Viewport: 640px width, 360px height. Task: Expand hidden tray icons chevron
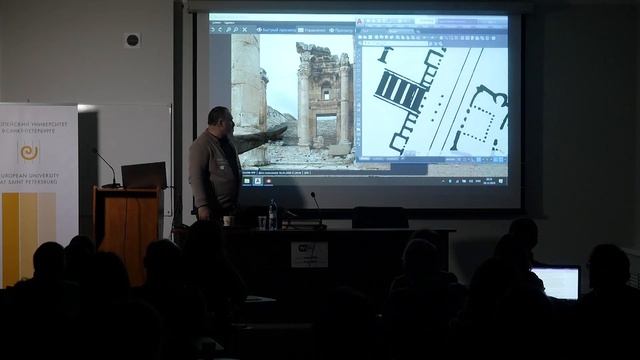(x=443, y=181)
